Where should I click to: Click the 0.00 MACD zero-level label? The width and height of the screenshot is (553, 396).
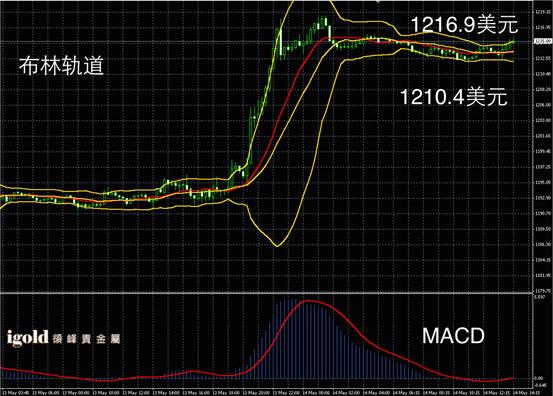(539, 378)
